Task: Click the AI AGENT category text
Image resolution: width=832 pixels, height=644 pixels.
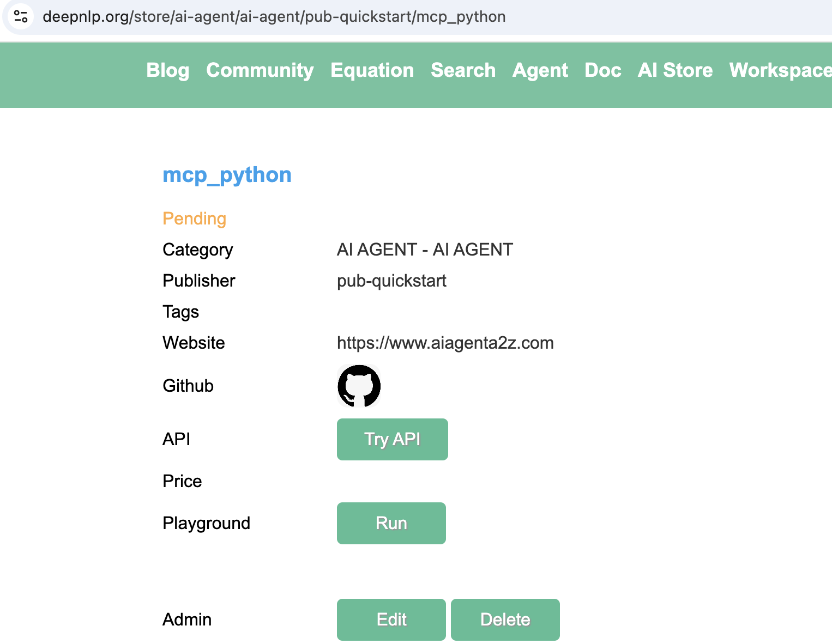Action: [x=425, y=249]
